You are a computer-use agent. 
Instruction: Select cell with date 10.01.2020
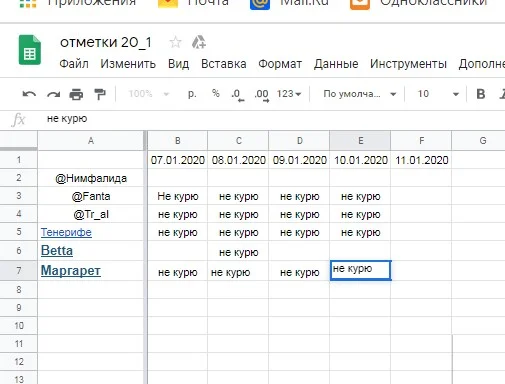tap(361, 160)
